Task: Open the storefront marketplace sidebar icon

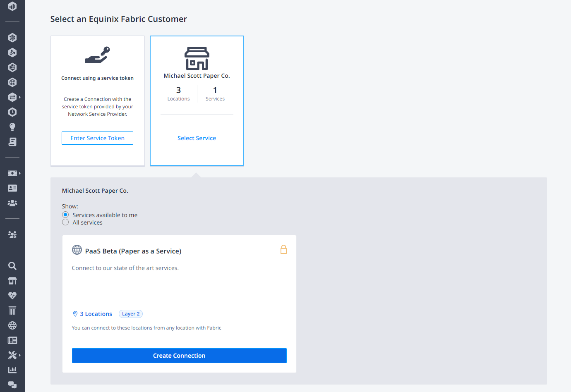Action: point(12,281)
